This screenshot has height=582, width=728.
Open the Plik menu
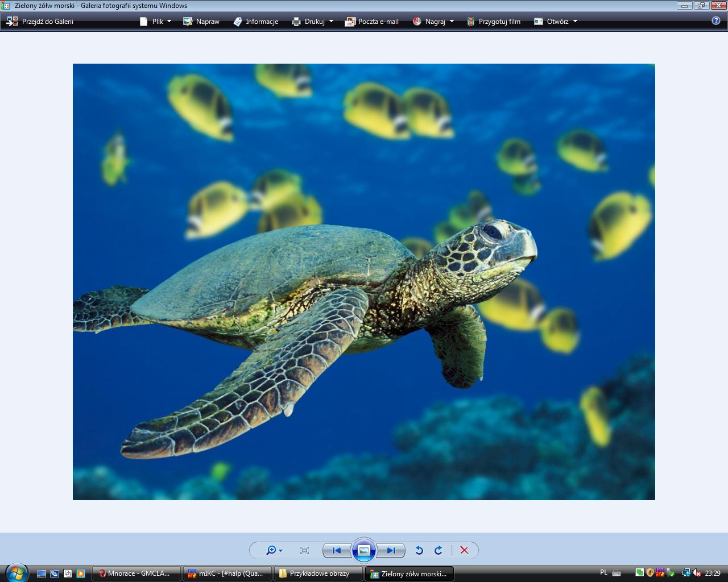point(155,22)
